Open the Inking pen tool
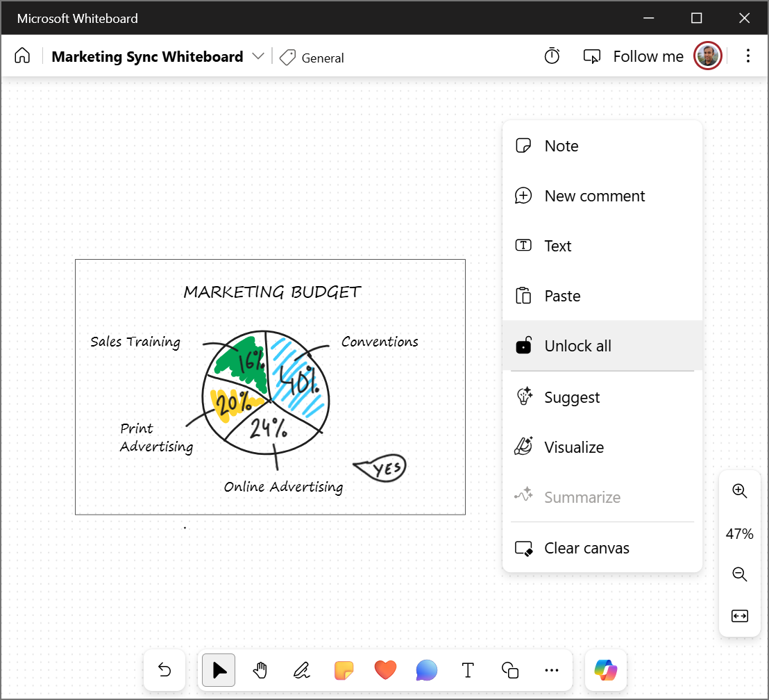 [x=301, y=670]
